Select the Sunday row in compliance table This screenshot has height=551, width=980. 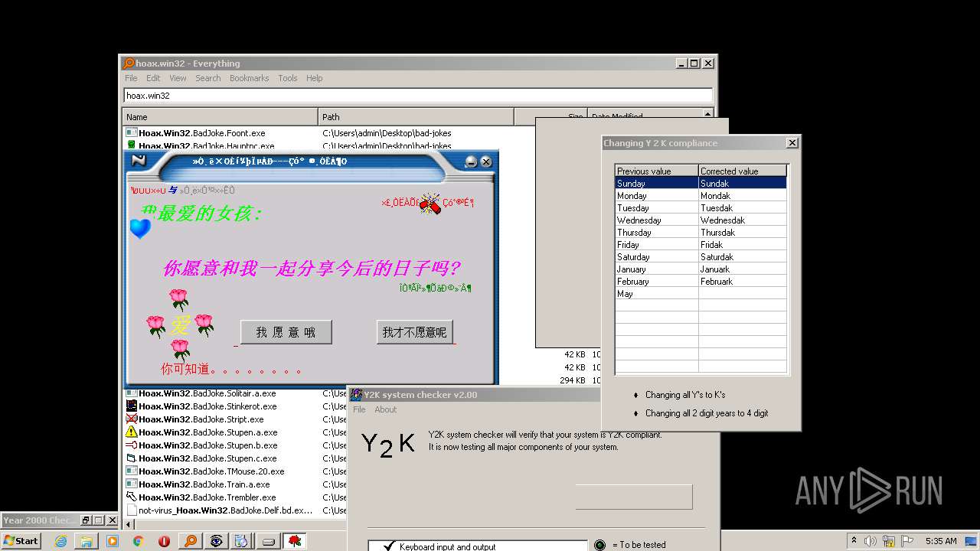[x=701, y=183]
